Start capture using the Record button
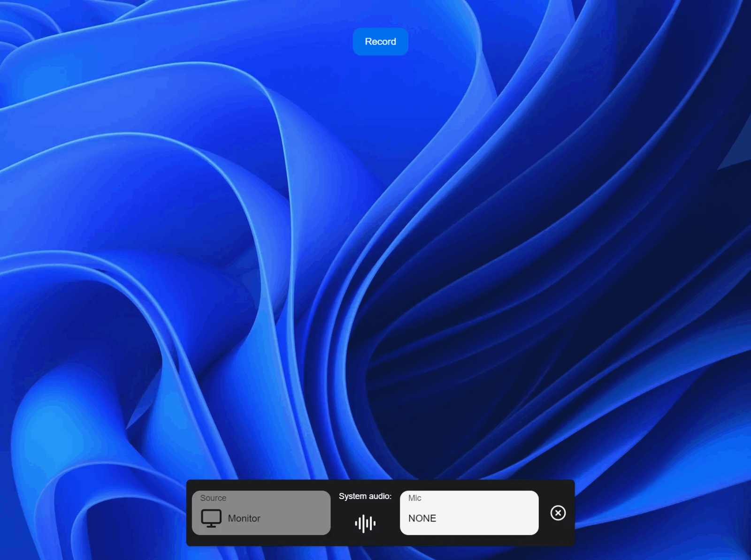 (x=380, y=42)
